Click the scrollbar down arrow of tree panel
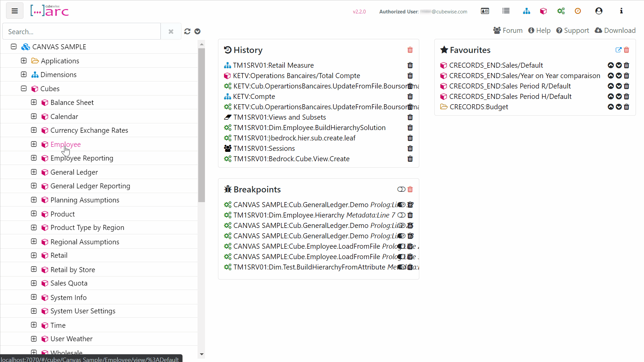Viewport: 644px width, 362px height. click(x=202, y=354)
